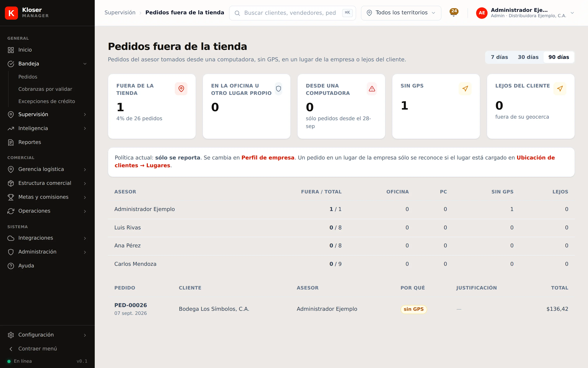Switch to 30 días range

click(528, 57)
